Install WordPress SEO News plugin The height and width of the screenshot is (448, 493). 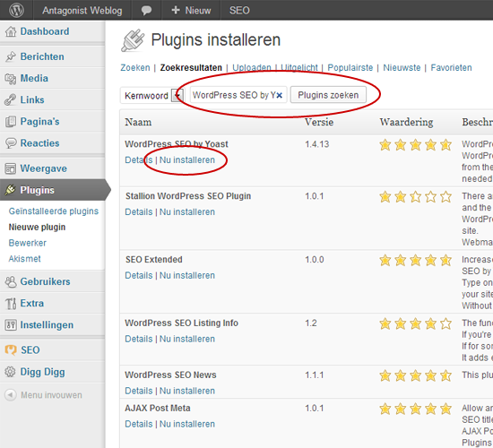[x=187, y=391]
